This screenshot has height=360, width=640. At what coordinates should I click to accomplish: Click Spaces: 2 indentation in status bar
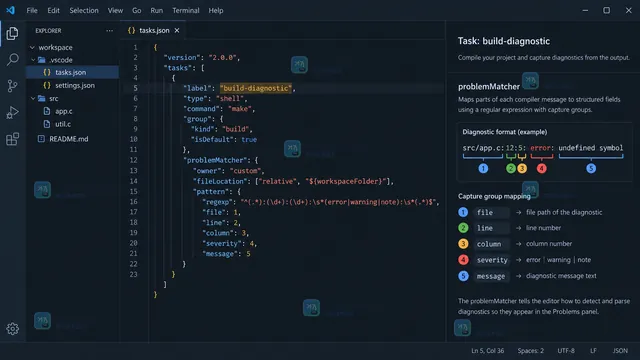pyautogui.click(x=531, y=351)
